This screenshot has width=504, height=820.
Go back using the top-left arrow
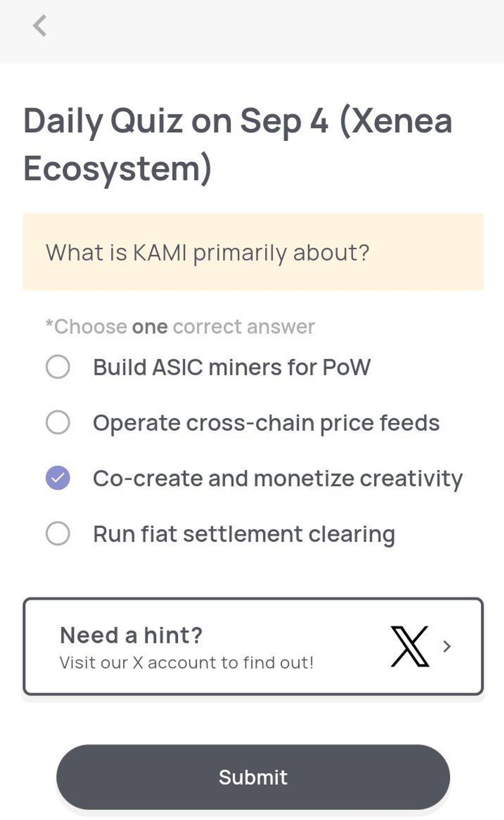pyautogui.click(x=40, y=26)
